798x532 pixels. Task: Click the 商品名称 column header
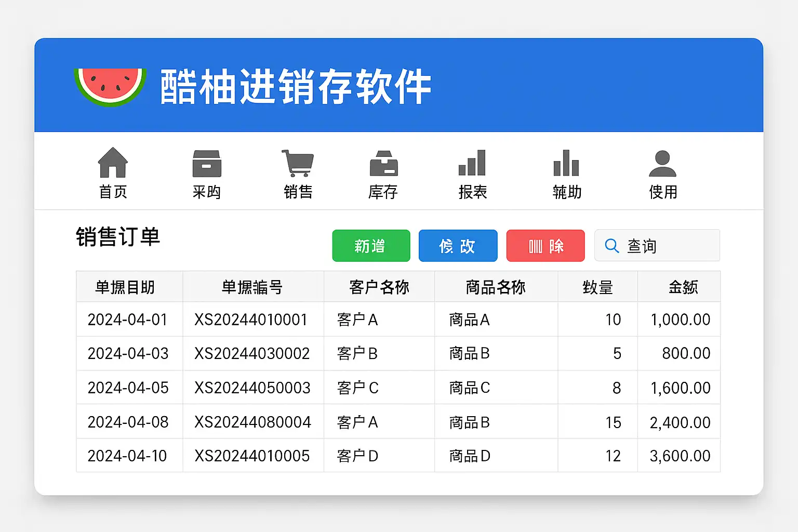click(x=496, y=287)
